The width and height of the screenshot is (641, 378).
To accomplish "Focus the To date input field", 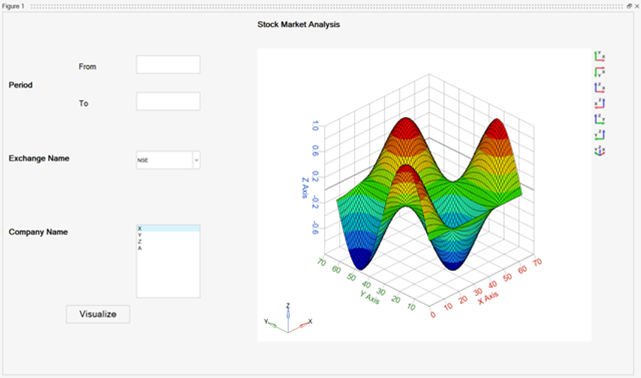I will 168,101.
